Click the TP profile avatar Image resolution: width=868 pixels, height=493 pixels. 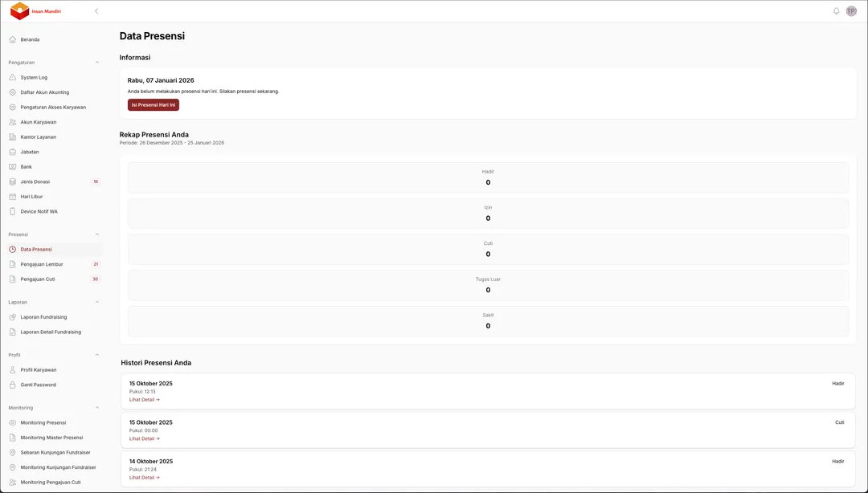point(850,11)
